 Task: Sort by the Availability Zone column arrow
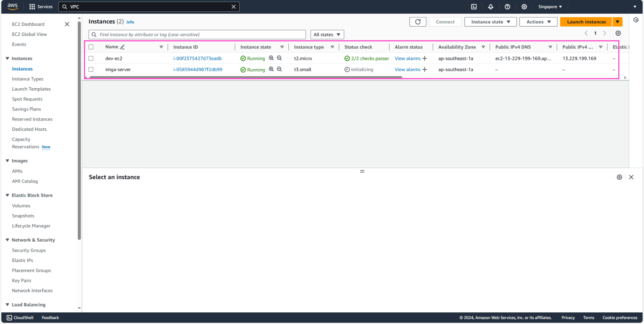coord(483,47)
